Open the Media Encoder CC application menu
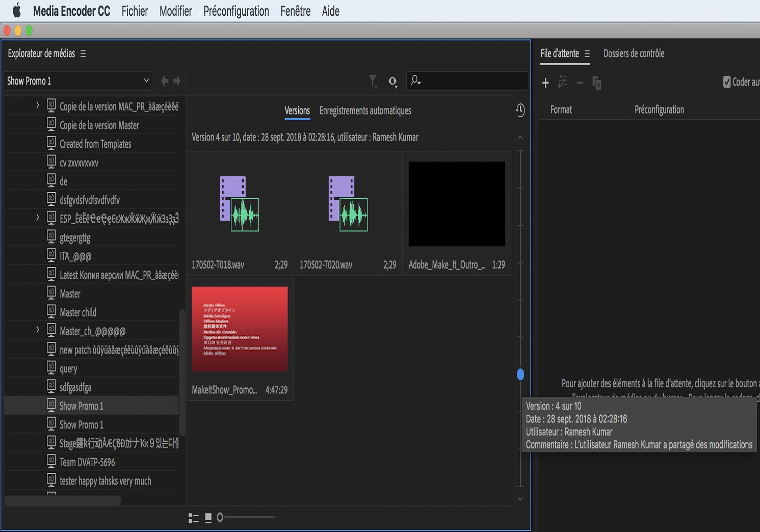The image size is (760, 532). [x=71, y=11]
